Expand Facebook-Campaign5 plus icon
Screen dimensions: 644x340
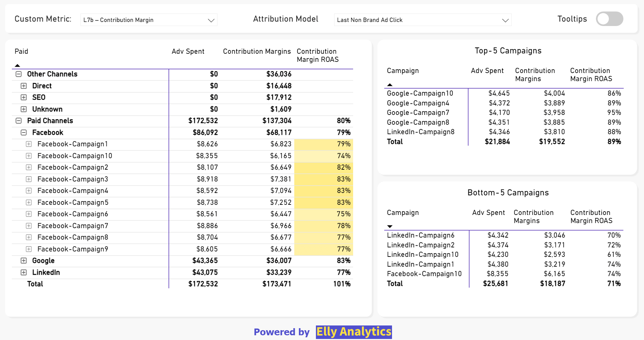[29, 202]
